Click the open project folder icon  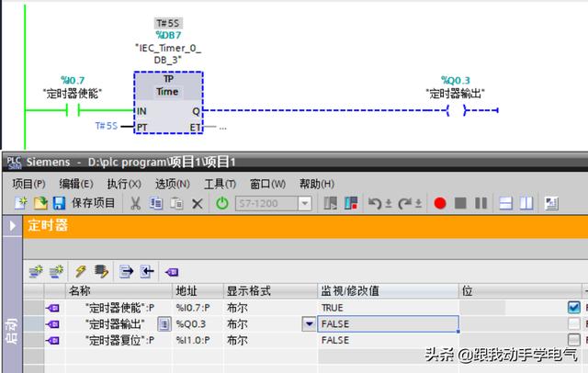coord(40,203)
